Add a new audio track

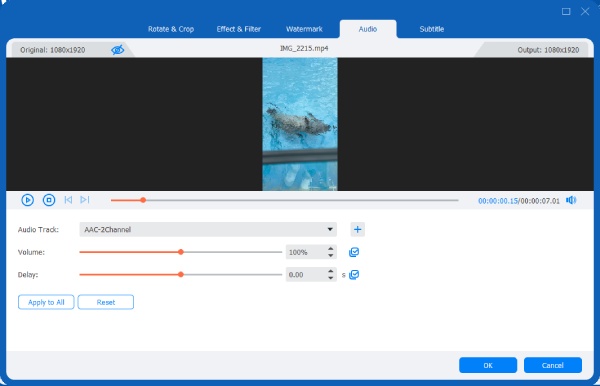[357, 230]
